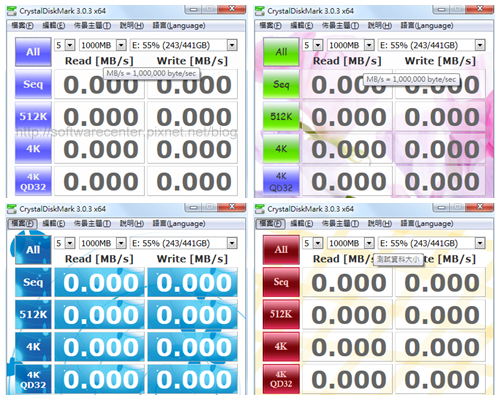Run all tests with green All button
Viewport: 500px width, 400px height.
point(281,52)
